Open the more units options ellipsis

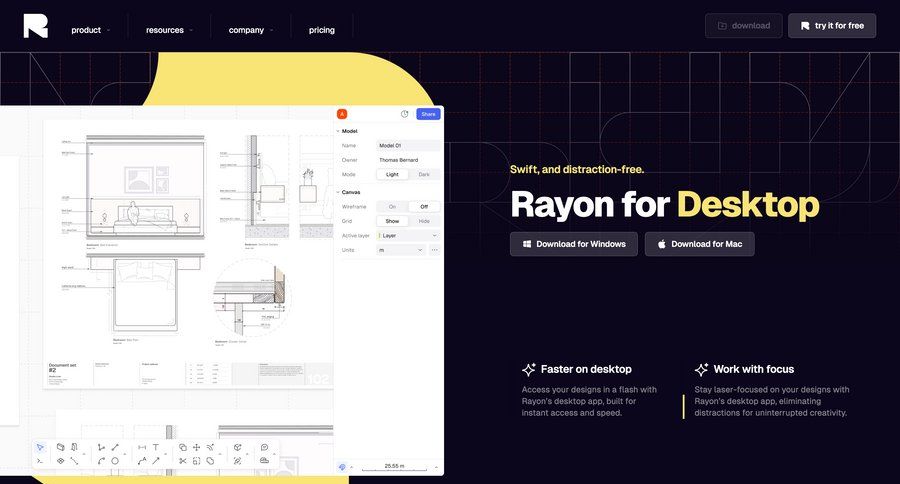pos(435,250)
